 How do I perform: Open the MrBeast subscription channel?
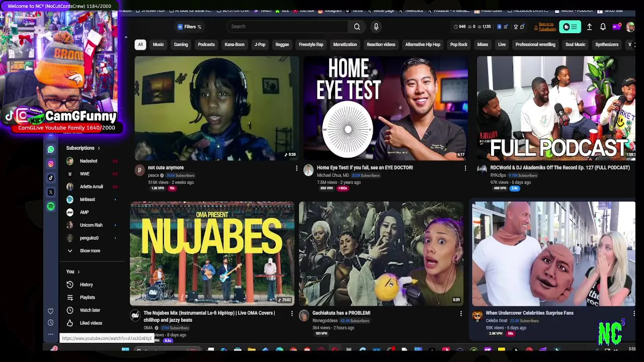coord(88,200)
